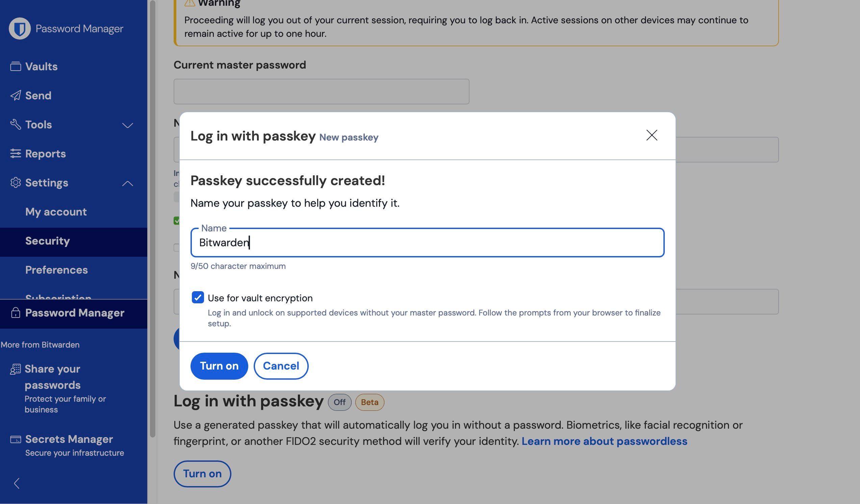Viewport: 860px width, 504px height.
Task: Click the Reports sliders icon
Action: [x=15, y=154]
